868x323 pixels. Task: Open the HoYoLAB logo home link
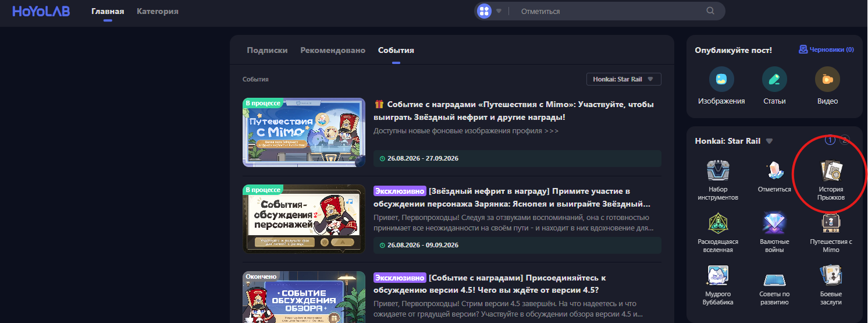41,11
